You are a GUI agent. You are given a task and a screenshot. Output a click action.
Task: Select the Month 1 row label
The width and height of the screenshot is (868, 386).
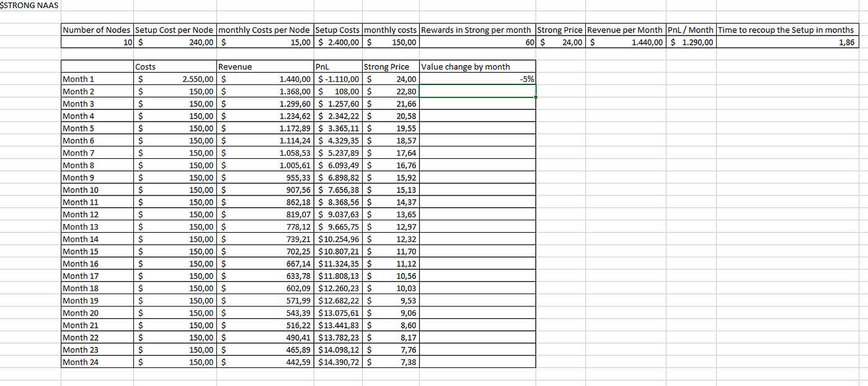click(97, 79)
